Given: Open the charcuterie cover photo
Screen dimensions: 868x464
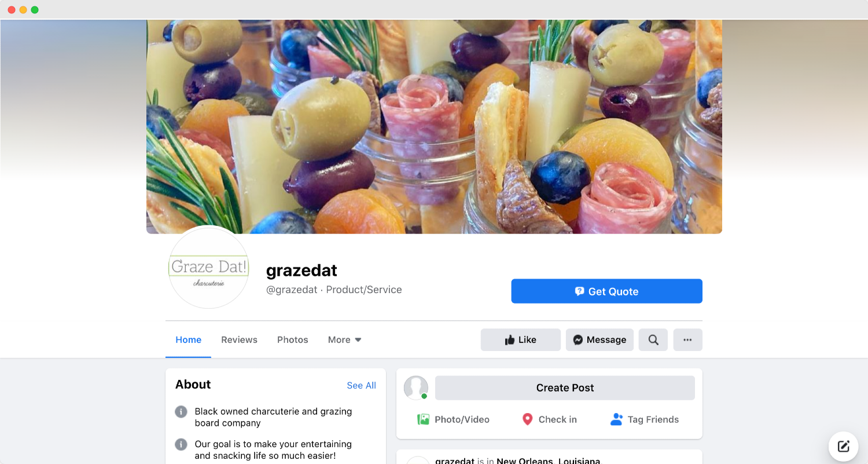Looking at the screenshot, I should [x=434, y=127].
